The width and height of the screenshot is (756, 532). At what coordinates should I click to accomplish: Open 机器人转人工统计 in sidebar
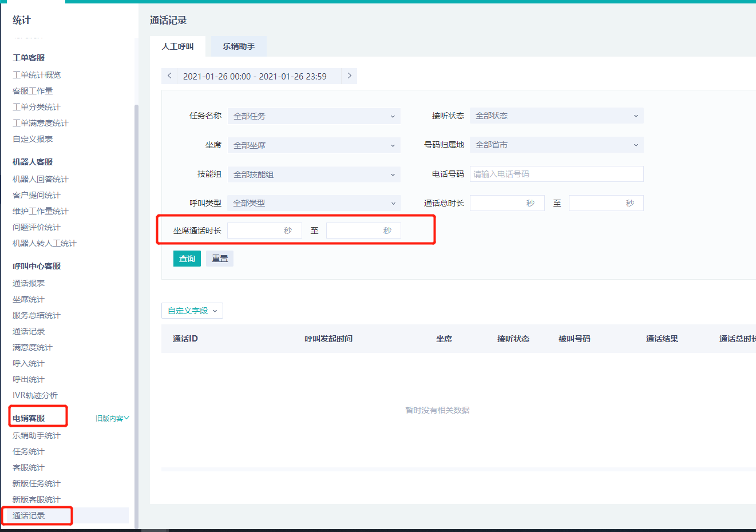point(45,243)
